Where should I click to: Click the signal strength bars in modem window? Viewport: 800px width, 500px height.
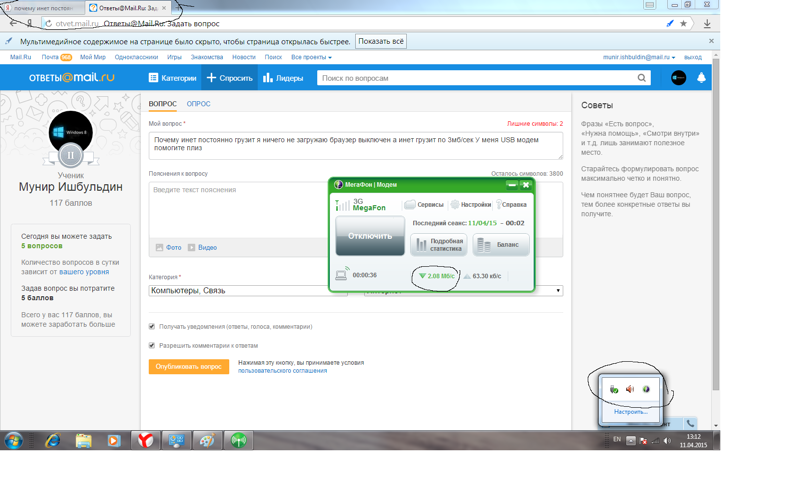342,205
